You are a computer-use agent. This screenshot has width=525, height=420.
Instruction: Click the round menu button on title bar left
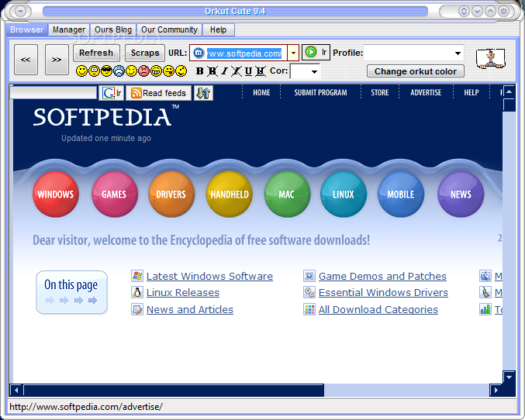click(20, 12)
